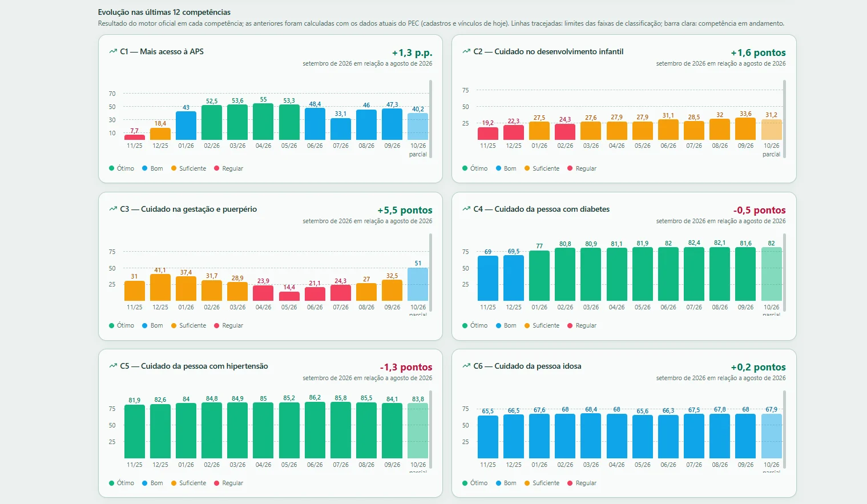
Task: Click the '+1,3 p.p.' variation in C1
Action: (412, 53)
